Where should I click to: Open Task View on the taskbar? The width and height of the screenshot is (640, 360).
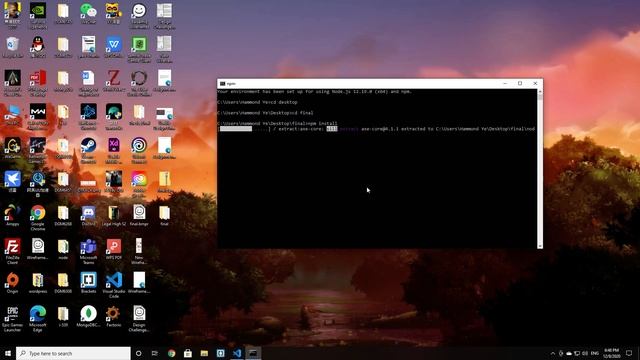click(x=155, y=353)
